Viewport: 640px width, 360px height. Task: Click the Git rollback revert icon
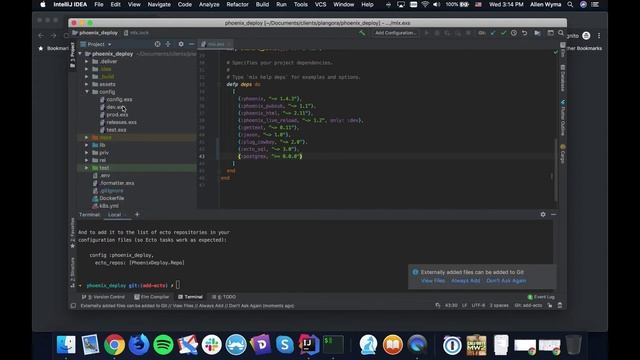[x=524, y=33]
